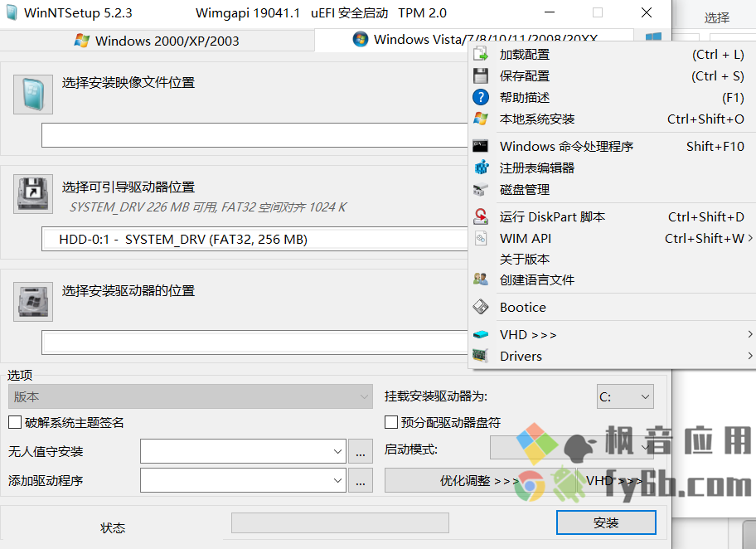Click the save configuration floppy icon
Viewport: 756px width, 549px height.
tap(481, 75)
